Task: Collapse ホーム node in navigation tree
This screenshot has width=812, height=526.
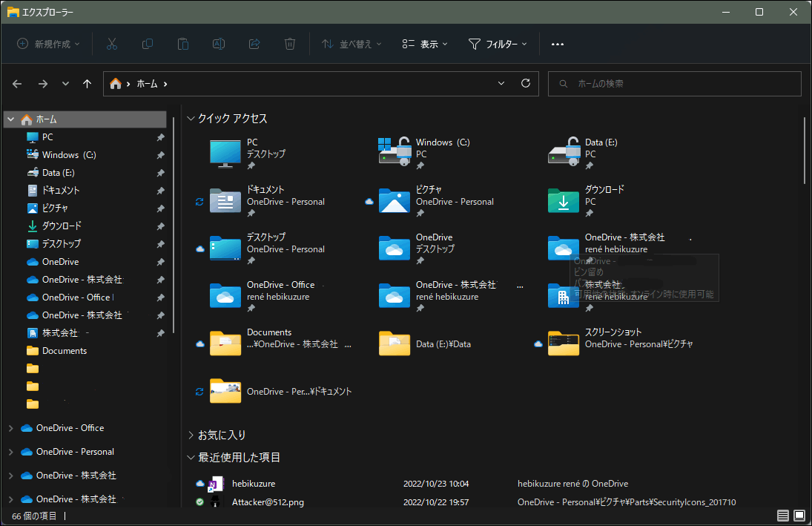Action: coord(11,119)
